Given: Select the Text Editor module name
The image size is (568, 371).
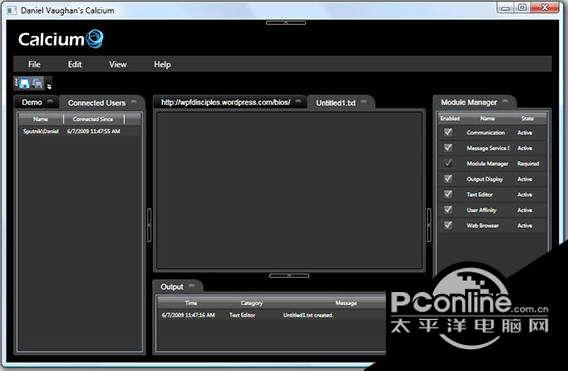Looking at the screenshot, I should coord(480,195).
